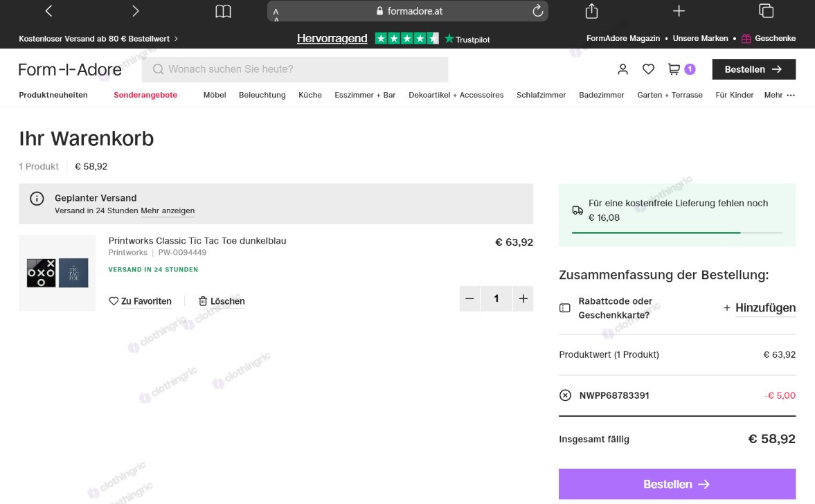Open Printworks Classic Tic Tac Toe product title
This screenshot has width=815, height=504.
click(x=197, y=240)
